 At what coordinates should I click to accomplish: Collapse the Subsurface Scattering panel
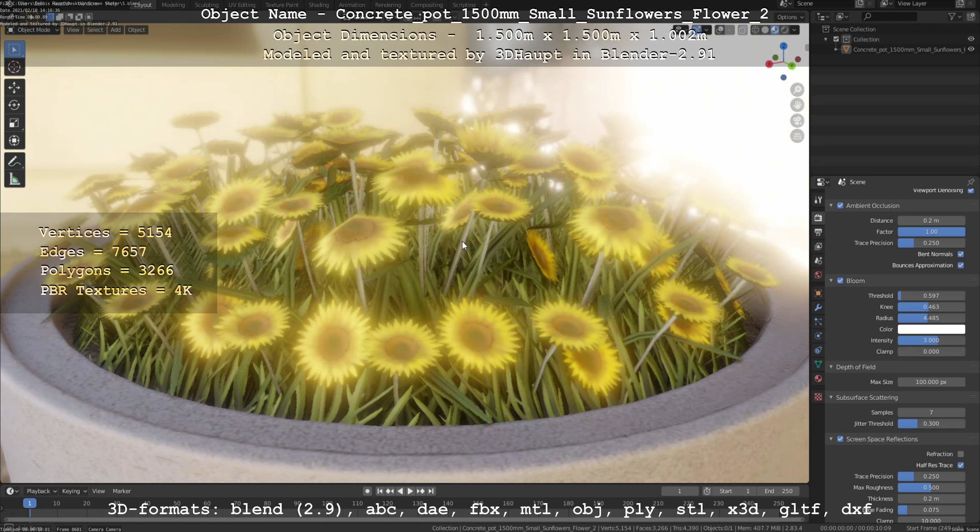831,398
